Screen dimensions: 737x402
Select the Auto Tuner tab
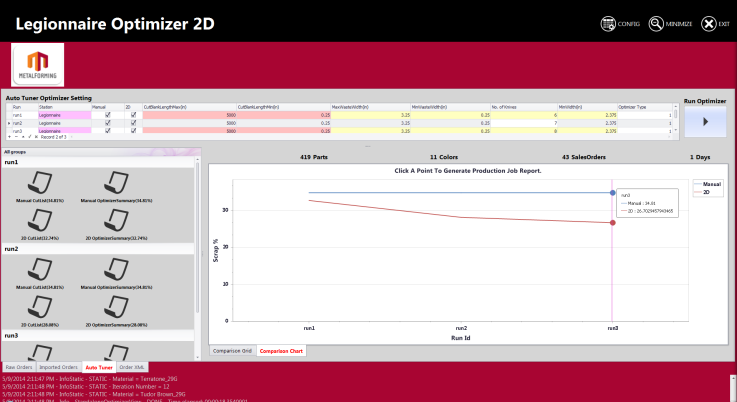click(x=99, y=367)
